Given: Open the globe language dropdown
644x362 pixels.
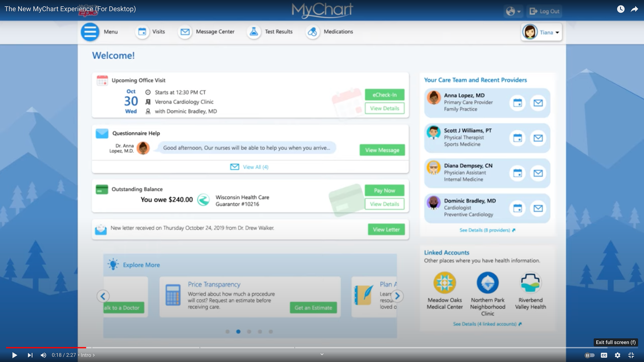Looking at the screenshot, I should click(513, 11).
